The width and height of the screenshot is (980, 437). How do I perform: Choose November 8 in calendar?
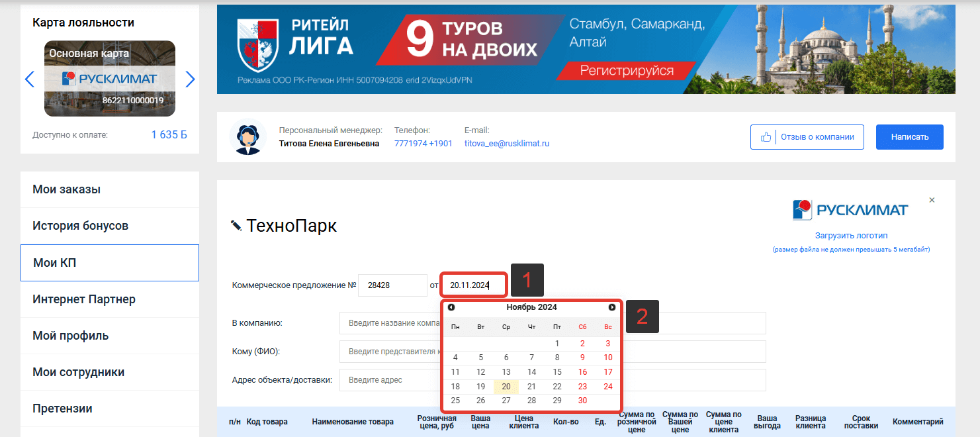[x=557, y=358]
